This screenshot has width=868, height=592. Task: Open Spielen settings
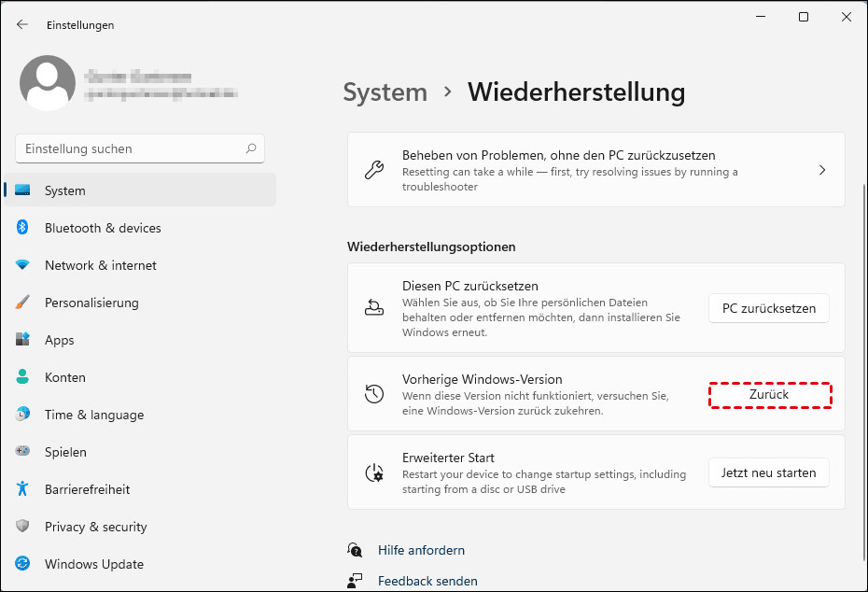tap(140, 452)
